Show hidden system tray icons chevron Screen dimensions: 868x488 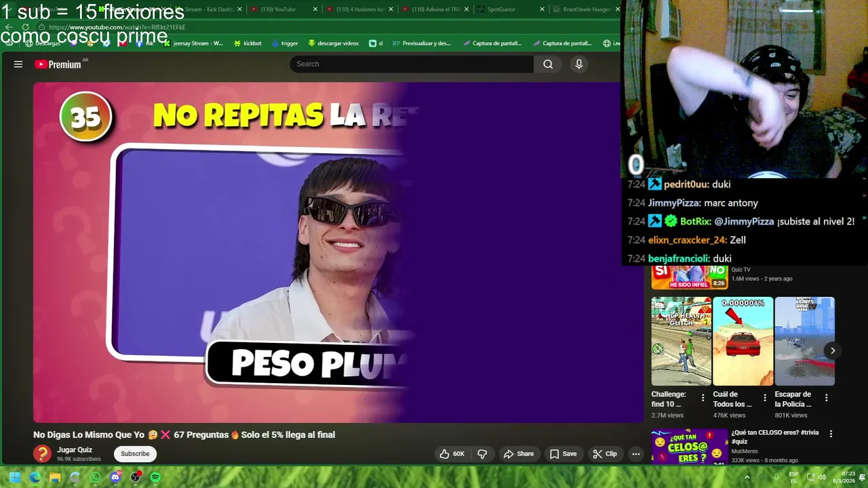point(747,477)
